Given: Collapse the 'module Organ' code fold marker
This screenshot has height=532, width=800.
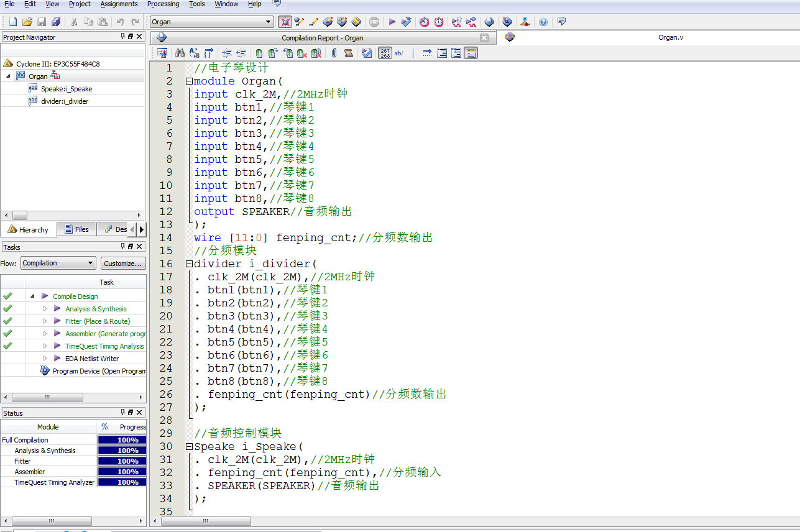Looking at the screenshot, I should click(x=188, y=81).
